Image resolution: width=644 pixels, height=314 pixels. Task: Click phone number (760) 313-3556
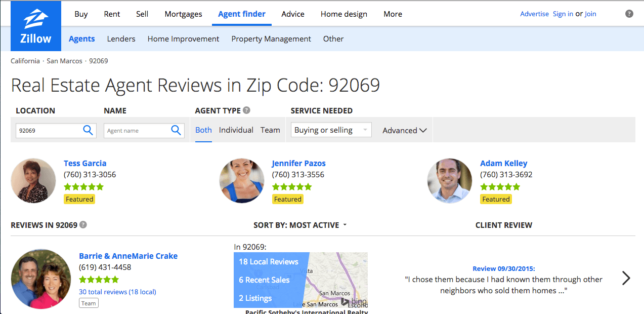tap(298, 175)
